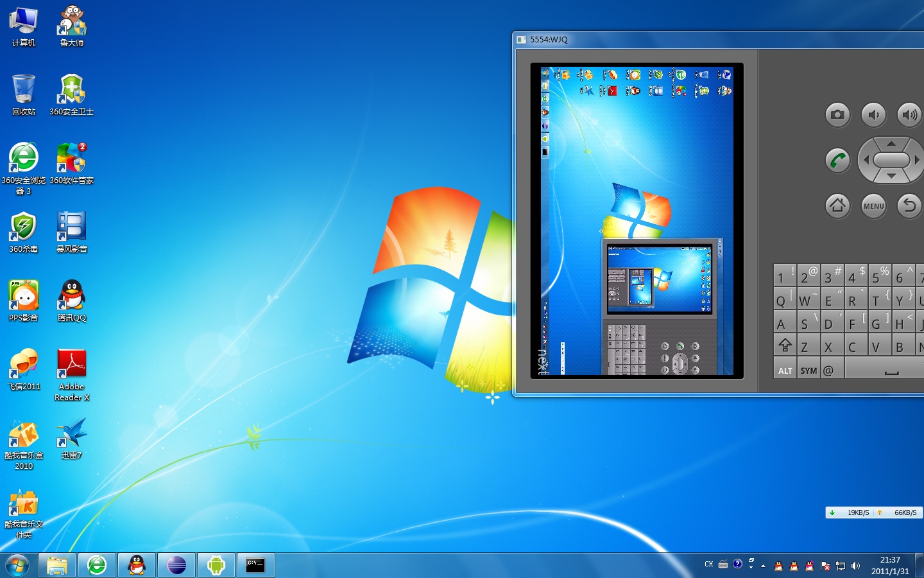Tap the green call button on the emulator
Viewport: 924px width, 578px height.
837,161
